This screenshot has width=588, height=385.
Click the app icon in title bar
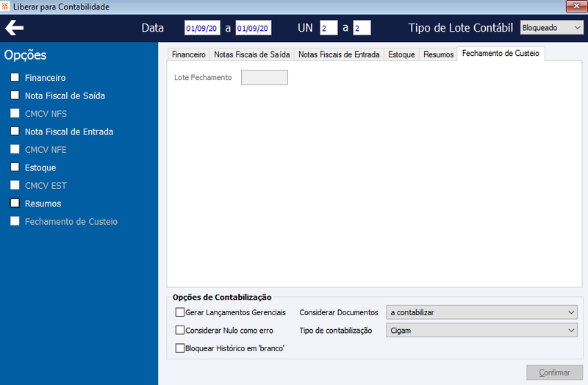(5, 7)
